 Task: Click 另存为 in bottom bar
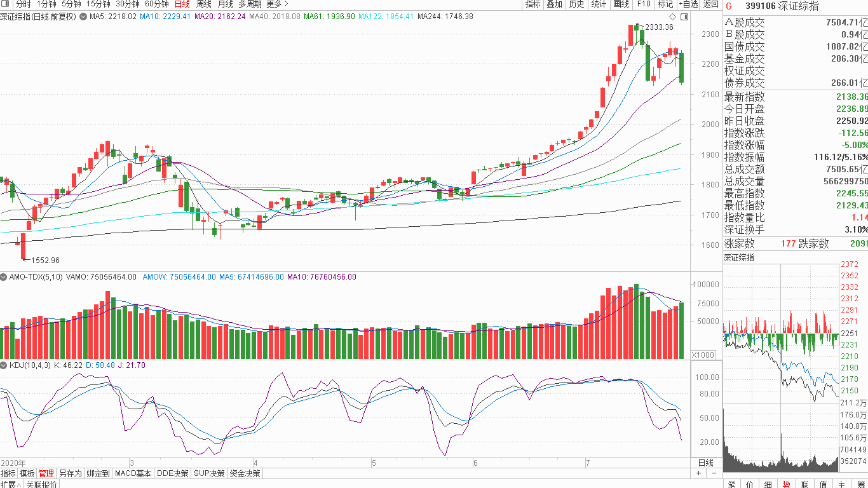coord(70,473)
